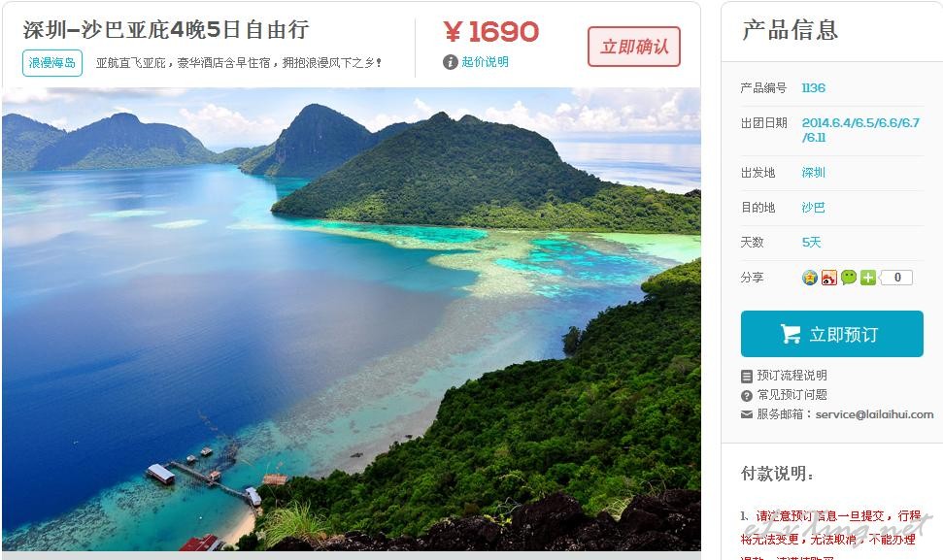Share via WeChat speech bubble icon
943x560 pixels.
(848, 277)
